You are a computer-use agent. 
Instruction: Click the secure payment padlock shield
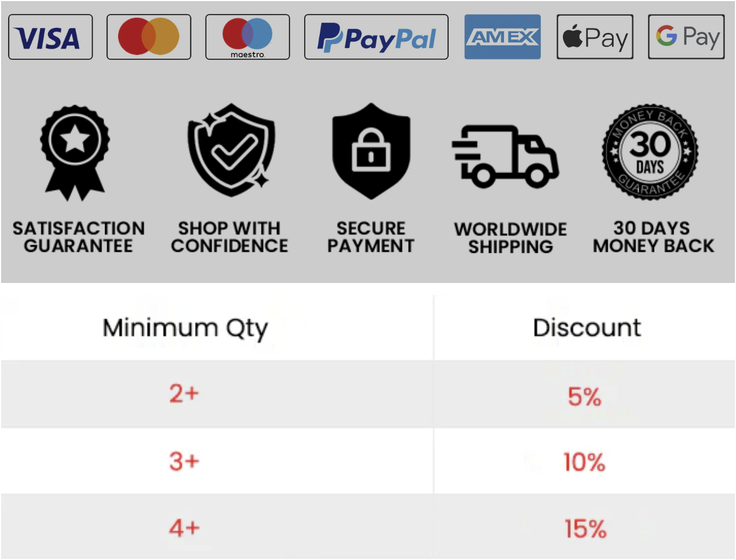(371, 151)
